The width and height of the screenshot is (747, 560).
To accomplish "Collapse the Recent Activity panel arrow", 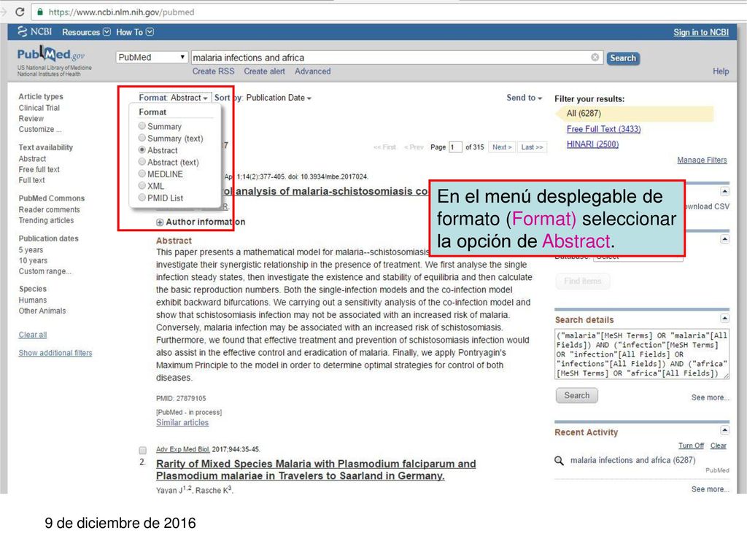I will 724,430.
